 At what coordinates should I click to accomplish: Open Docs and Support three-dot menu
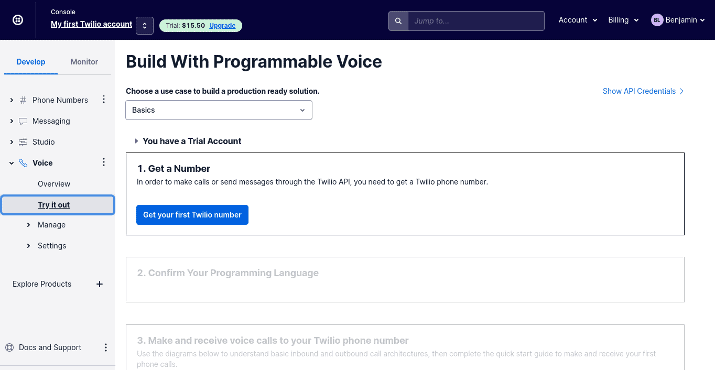point(106,347)
